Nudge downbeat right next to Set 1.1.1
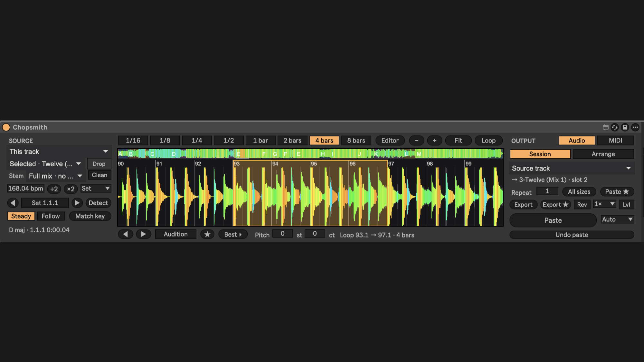This screenshot has width=644, height=362. pyautogui.click(x=77, y=203)
